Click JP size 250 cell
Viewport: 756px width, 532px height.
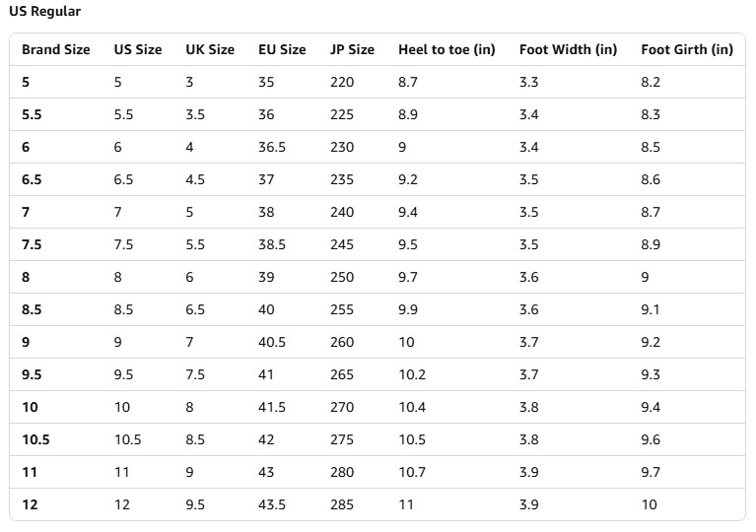tap(342, 278)
